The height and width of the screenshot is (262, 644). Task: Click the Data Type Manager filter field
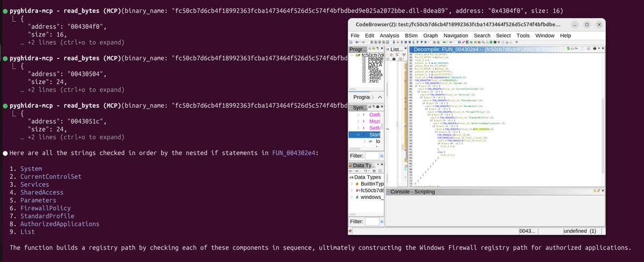coord(372,221)
